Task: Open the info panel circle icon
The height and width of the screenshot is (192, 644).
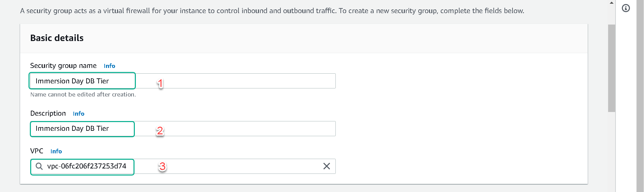Action: (626, 8)
